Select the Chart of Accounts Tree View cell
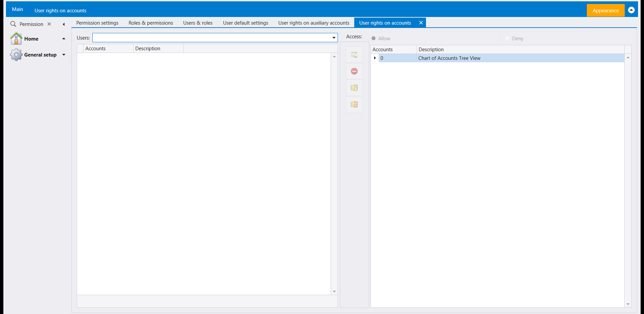The height and width of the screenshot is (314, 644). (520, 58)
